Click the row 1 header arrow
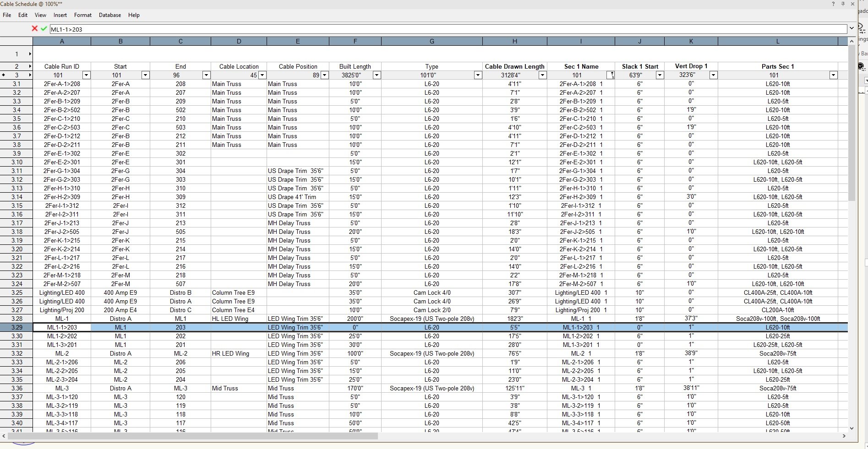The height and width of the screenshot is (449, 868). [30, 54]
